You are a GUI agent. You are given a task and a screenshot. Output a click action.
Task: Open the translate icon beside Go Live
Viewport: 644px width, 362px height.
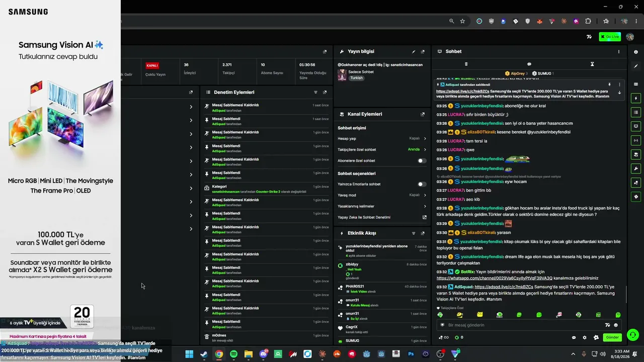tap(589, 37)
